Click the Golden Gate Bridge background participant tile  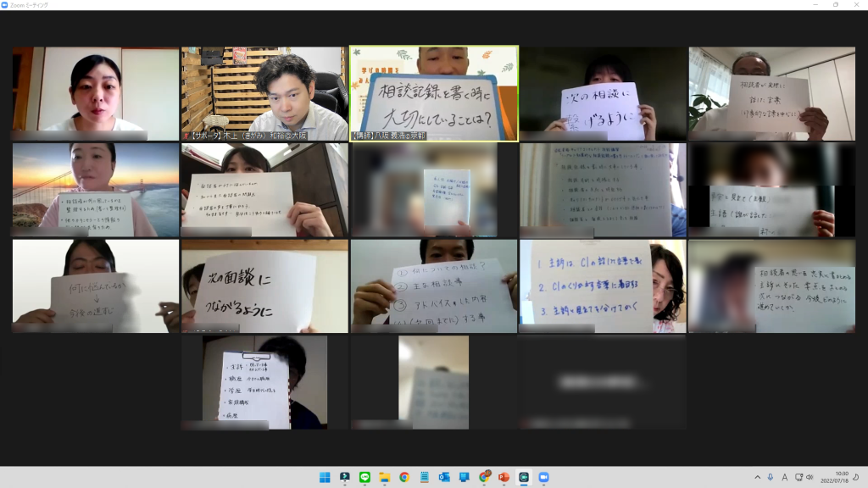click(x=96, y=190)
